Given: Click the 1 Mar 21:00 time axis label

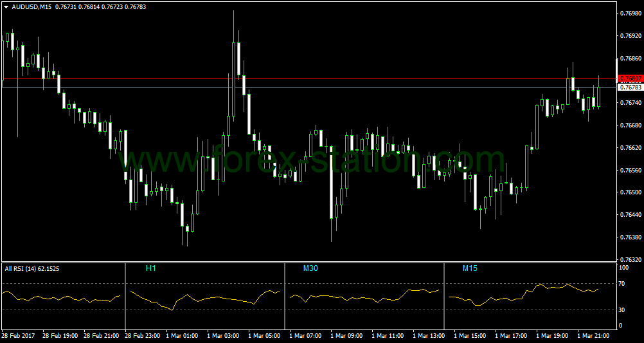Looking at the screenshot, I should point(593,335).
